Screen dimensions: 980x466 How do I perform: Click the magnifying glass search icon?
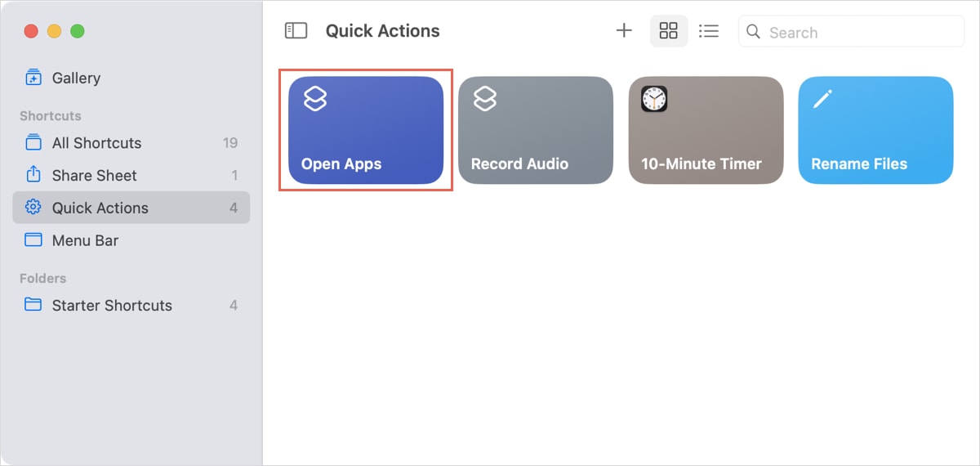[755, 32]
